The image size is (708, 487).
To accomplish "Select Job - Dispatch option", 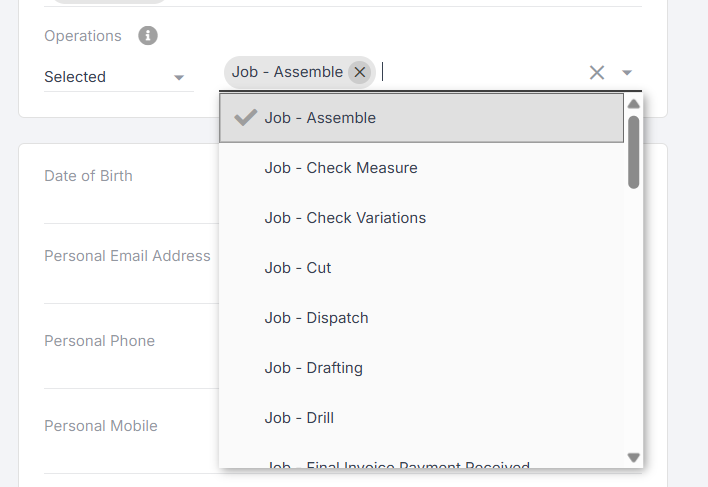I will tap(316, 318).
